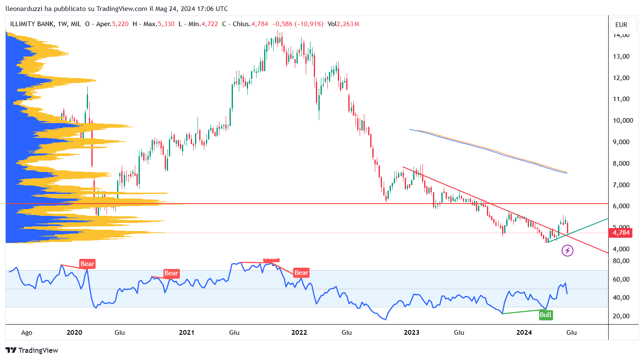Click the 2022 label on time axis
The height and width of the screenshot is (360, 644).
[x=299, y=333]
